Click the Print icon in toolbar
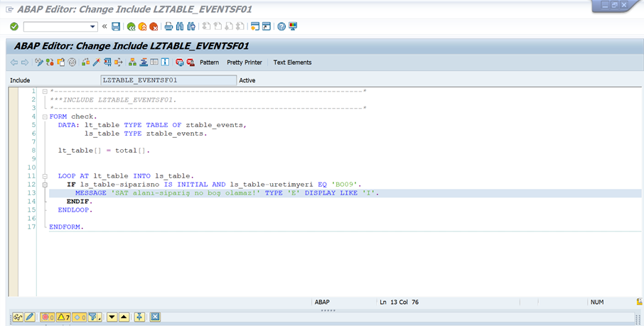This screenshot has height=326, width=644. pyautogui.click(x=168, y=27)
